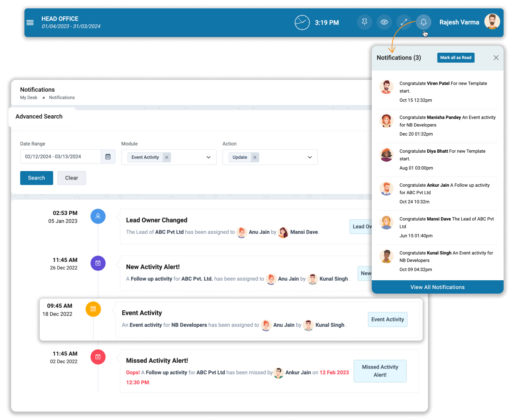Screen dimensions: 512x420
Task: Click the fullscreen expand arrows icon
Action: pos(404,22)
